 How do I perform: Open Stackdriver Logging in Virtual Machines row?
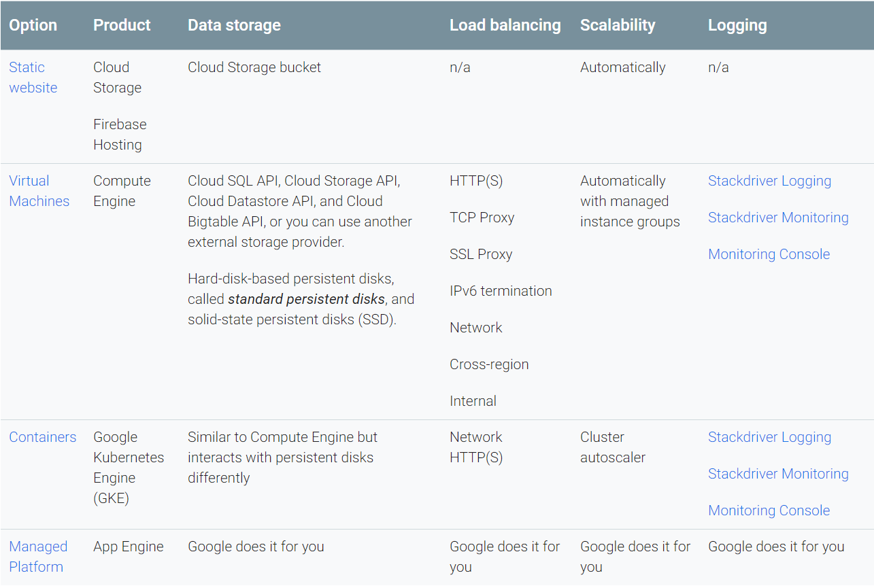tap(769, 181)
